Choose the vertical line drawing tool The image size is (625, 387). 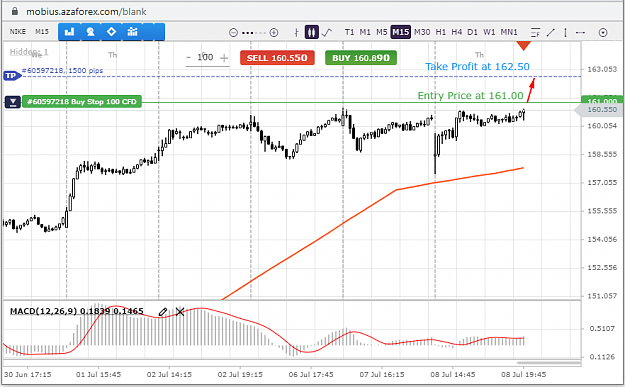point(565,32)
